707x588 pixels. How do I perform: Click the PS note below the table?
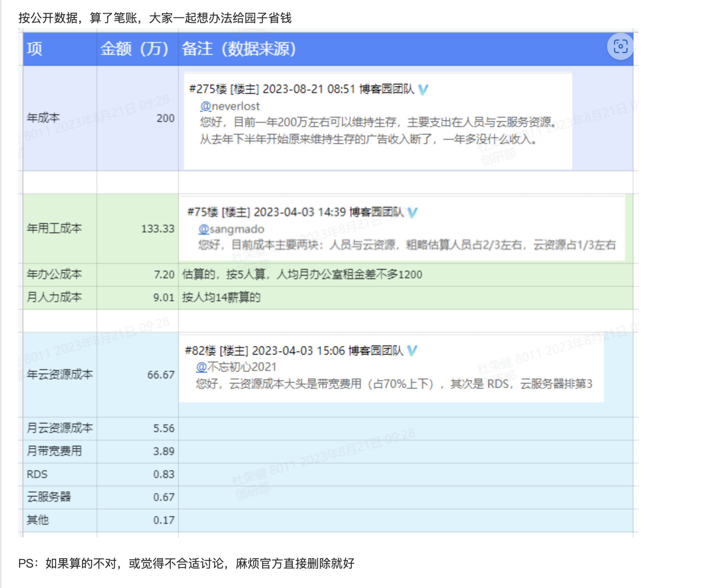186,563
